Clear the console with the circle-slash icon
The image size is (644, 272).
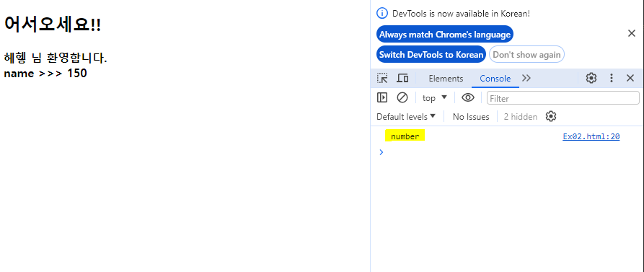pyautogui.click(x=402, y=97)
